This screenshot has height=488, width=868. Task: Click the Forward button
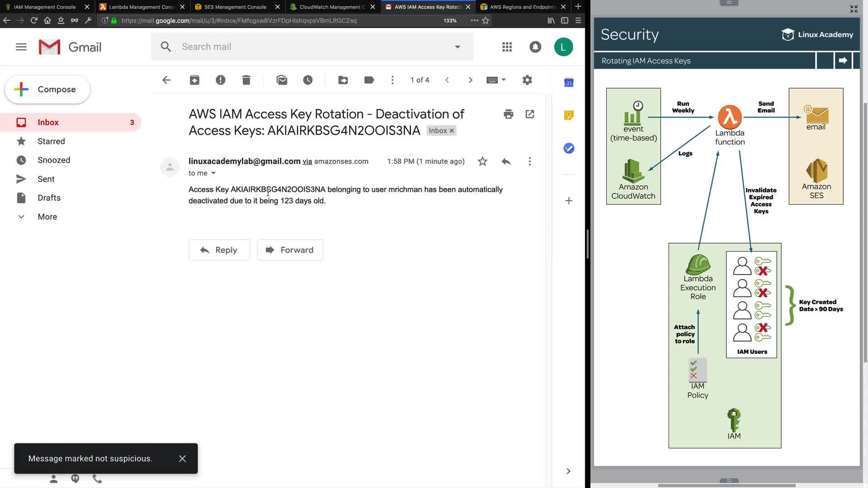[290, 250]
